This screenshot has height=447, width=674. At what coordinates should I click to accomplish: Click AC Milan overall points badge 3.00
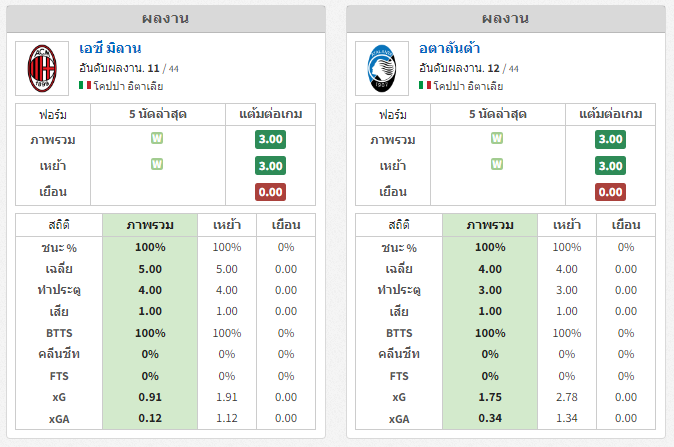[x=270, y=139]
